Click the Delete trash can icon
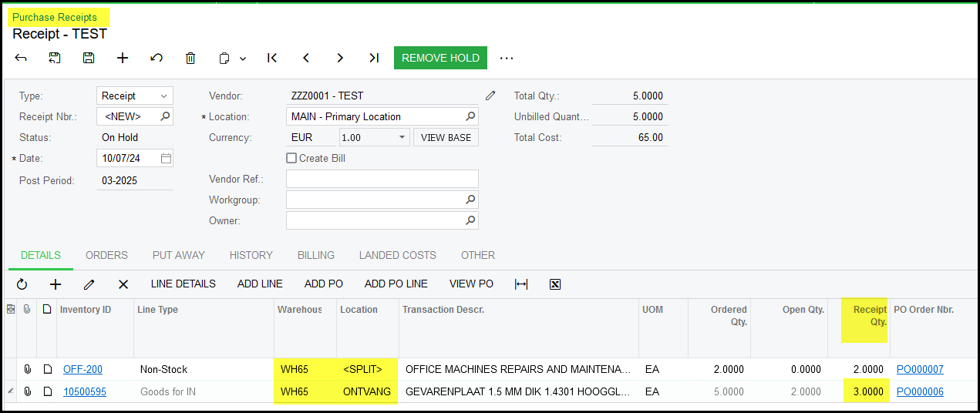Viewport: 980px width, 413px height. tap(190, 58)
